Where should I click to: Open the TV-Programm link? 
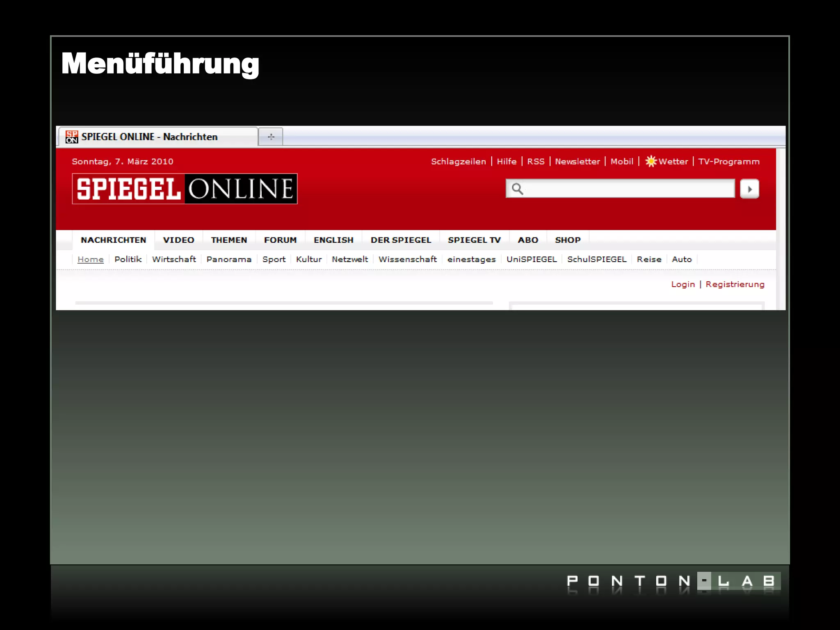click(729, 162)
